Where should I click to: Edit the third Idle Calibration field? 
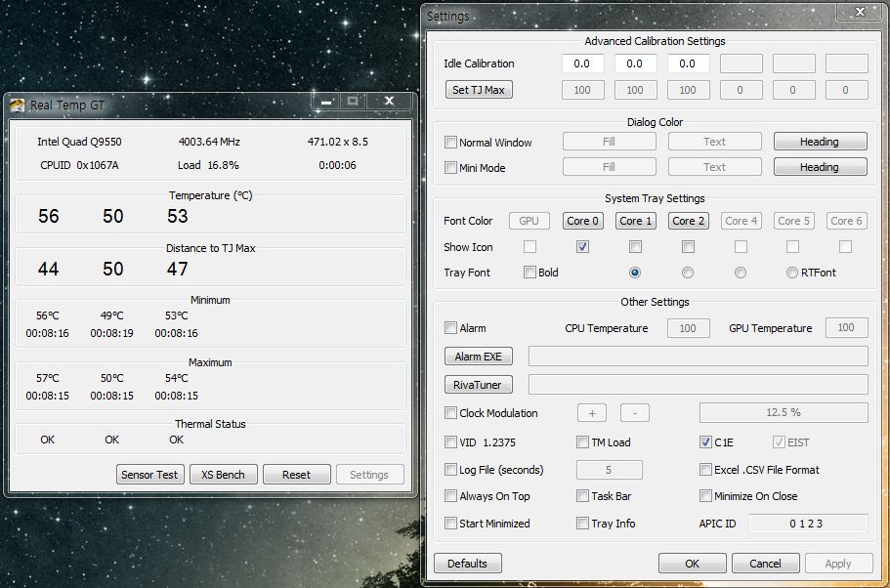[688, 63]
